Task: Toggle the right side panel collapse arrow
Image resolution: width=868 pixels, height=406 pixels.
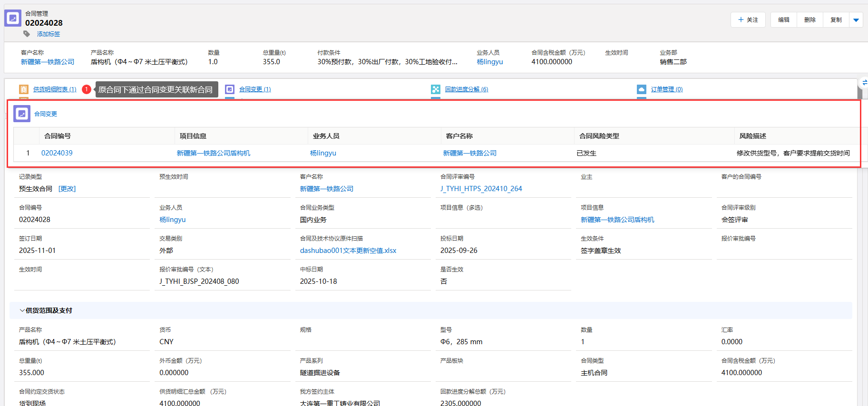Action: [x=864, y=83]
